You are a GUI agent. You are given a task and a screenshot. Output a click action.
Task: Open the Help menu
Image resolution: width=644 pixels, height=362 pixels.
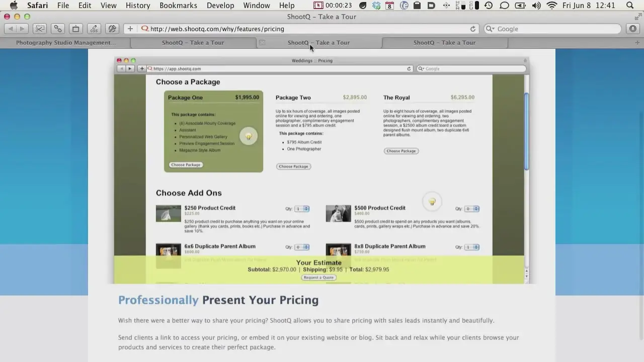[287, 6]
